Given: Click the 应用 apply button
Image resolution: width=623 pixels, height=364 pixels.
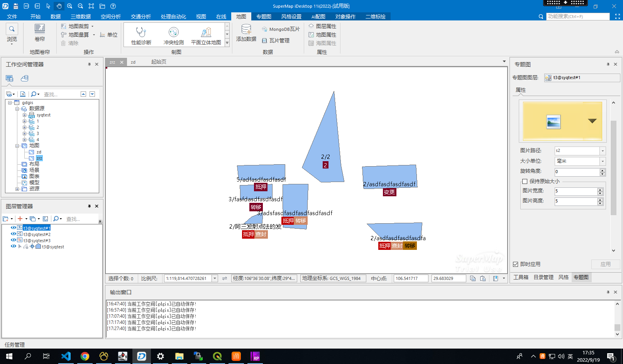Looking at the screenshot, I should click(x=606, y=264).
